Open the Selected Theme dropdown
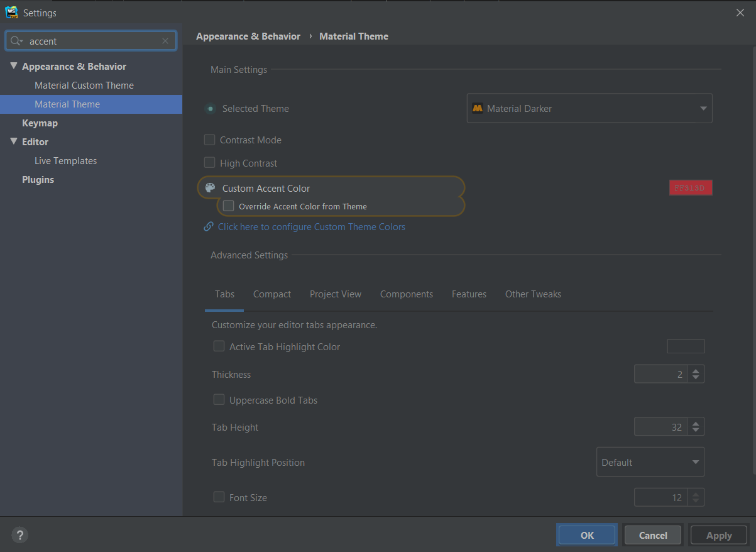Screen dimensions: 756x552 coord(703,108)
